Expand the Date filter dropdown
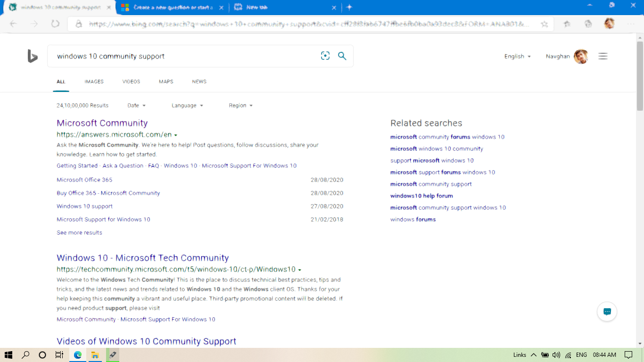 pos(137,106)
